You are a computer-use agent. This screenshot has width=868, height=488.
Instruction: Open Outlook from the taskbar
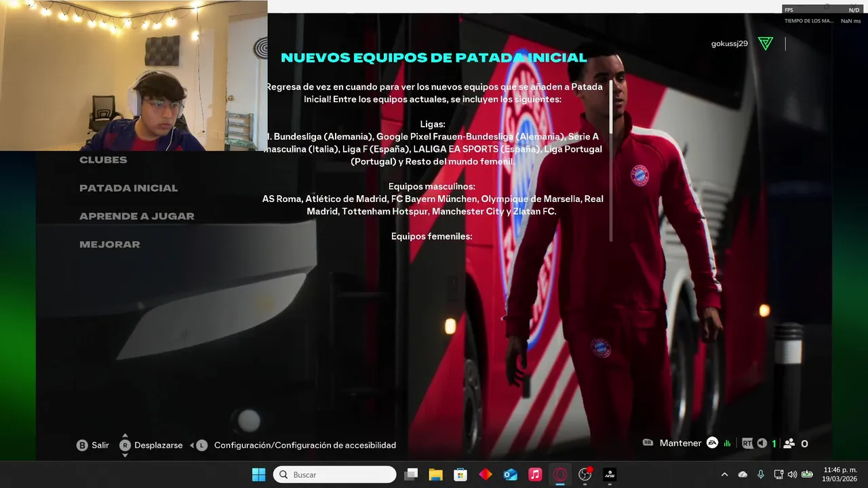511,474
